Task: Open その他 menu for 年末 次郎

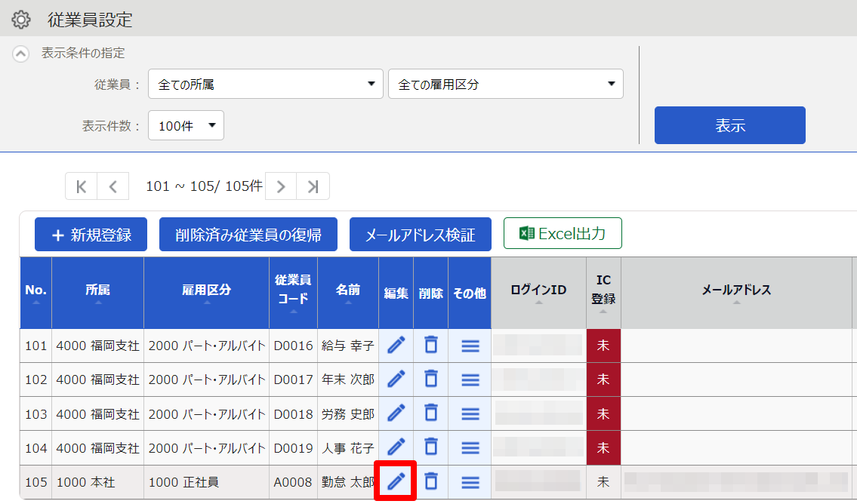Action: 470,380
